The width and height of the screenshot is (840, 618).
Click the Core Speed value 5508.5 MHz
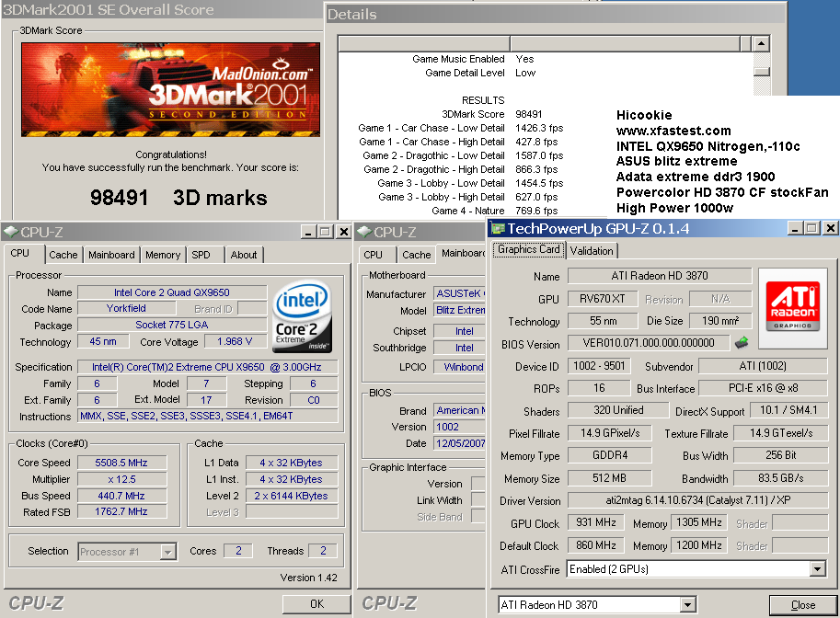coord(121,463)
